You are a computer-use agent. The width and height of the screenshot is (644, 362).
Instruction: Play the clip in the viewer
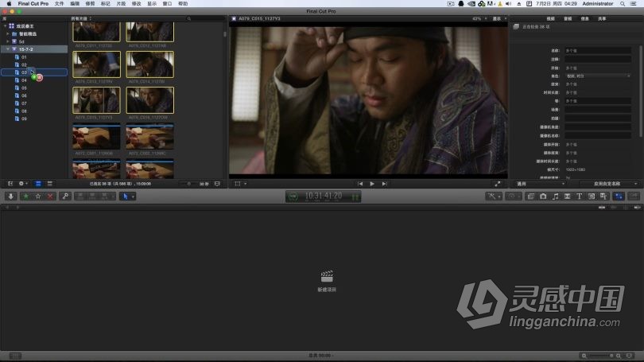click(x=372, y=184)
